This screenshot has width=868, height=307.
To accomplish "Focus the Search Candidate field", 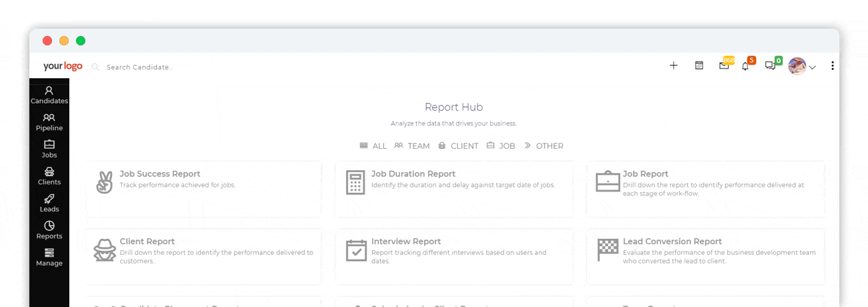I will 140,67.
